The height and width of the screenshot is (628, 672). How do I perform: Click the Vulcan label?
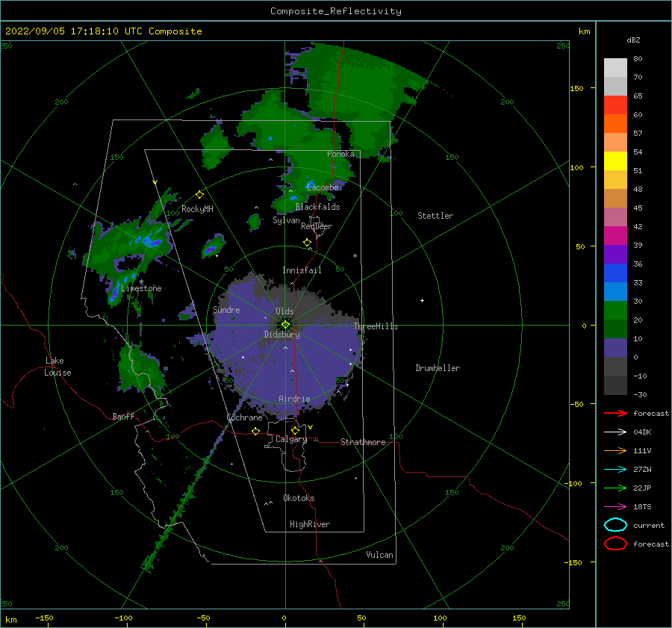[x=380, y=555]
